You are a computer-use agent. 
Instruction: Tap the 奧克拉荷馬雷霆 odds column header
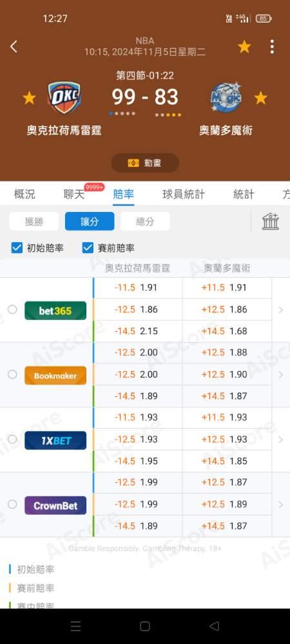(x=137, y=268)
